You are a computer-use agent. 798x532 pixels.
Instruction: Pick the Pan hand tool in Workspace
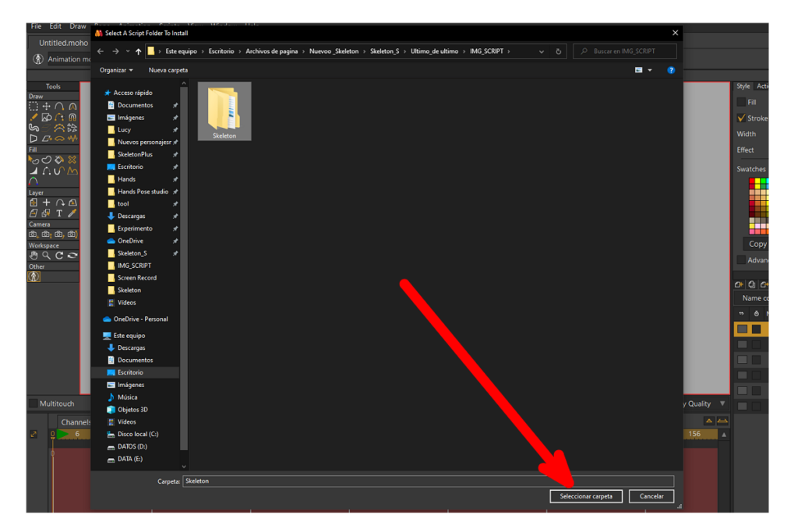[x=34, y=255]
